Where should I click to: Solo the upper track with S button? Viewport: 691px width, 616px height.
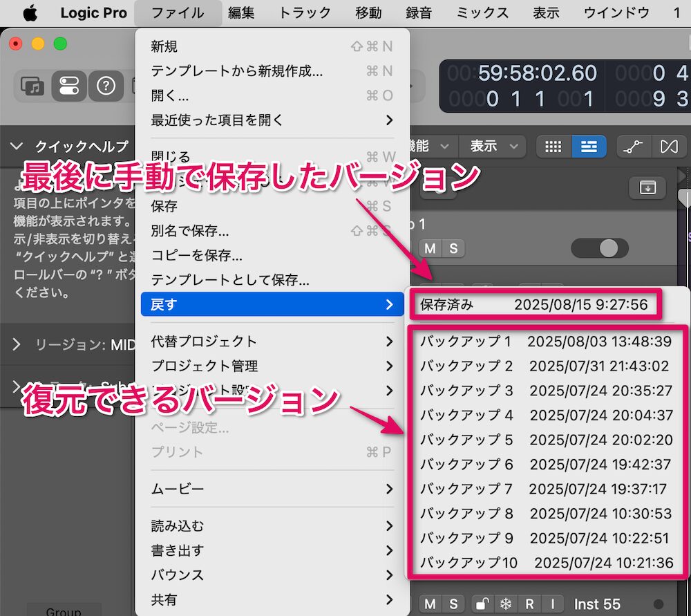tap(453, 249)
